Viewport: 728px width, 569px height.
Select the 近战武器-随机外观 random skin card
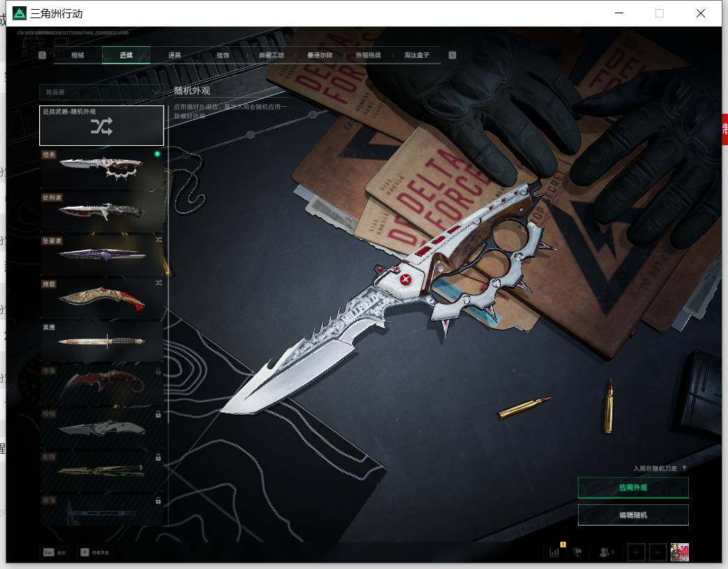point(102,125)
